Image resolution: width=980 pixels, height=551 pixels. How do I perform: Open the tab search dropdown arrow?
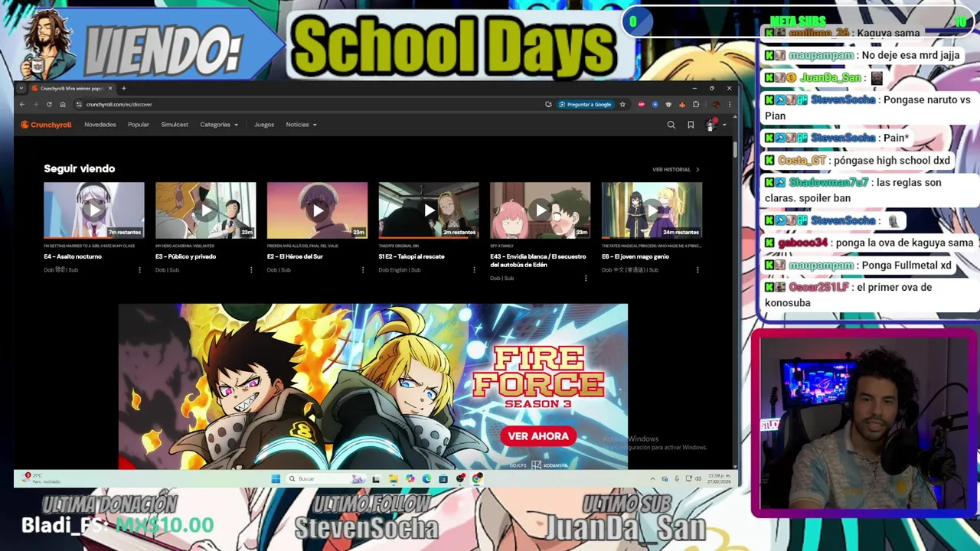[x=21, y=88]
